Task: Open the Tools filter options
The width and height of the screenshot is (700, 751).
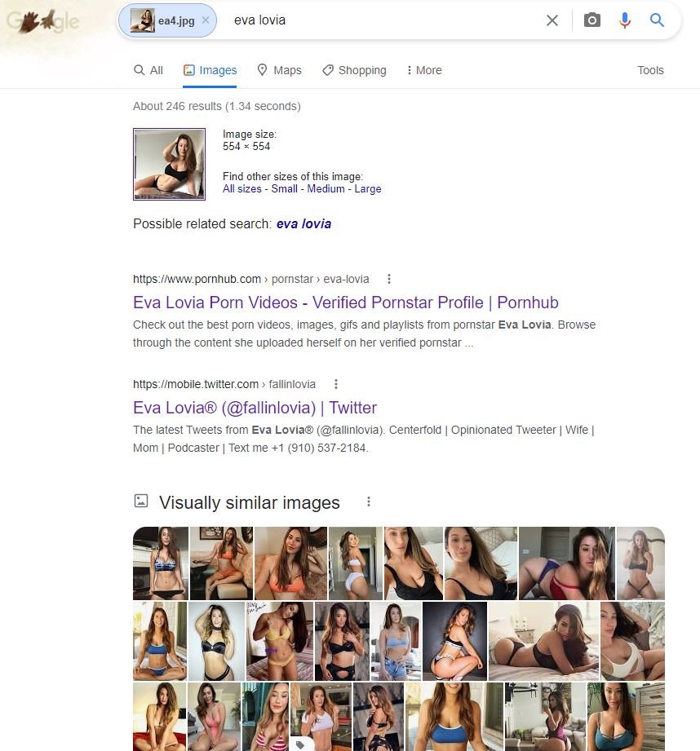Action: 650,70
